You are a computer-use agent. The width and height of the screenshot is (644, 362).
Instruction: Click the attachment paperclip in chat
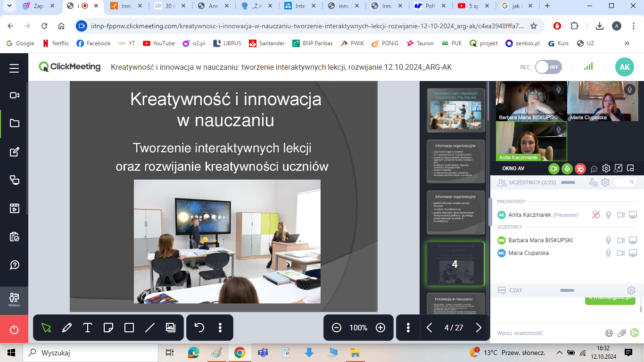[x=622, y=333]
